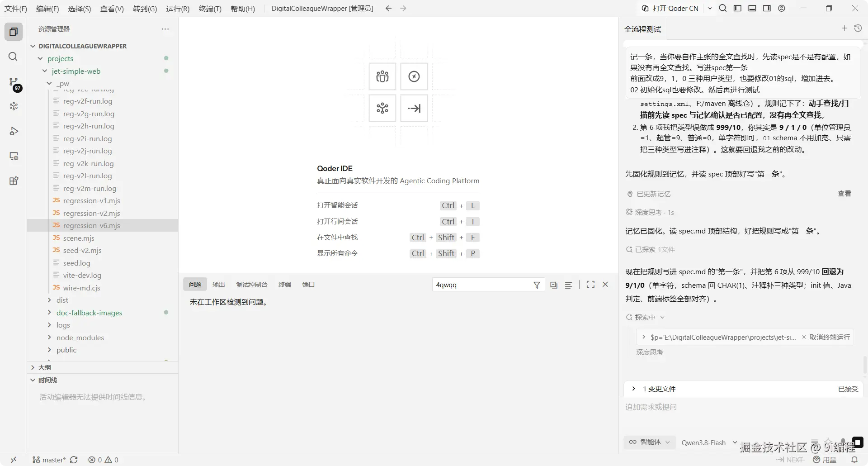Open the Explorer view in activity bar
Screen dimensions: 868x466
point(14,32)
